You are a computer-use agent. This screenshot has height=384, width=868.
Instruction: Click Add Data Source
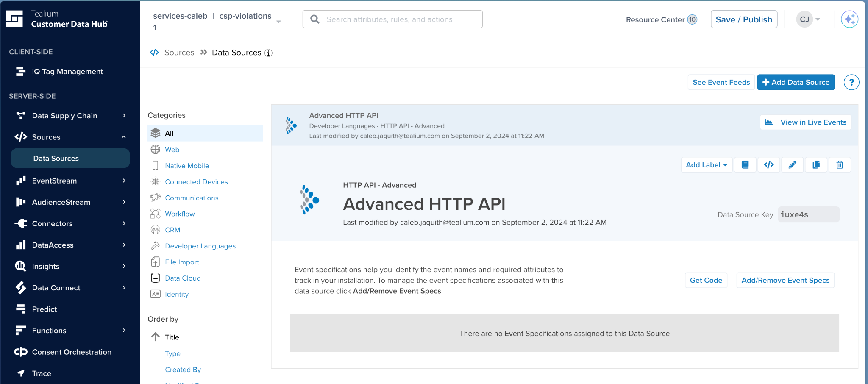796,82
